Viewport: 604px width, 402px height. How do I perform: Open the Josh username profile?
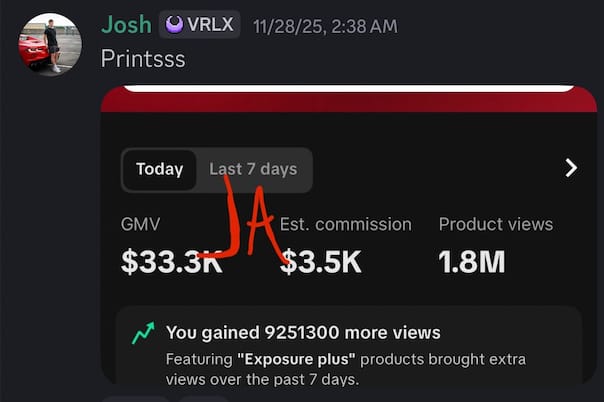click(126, 24)
